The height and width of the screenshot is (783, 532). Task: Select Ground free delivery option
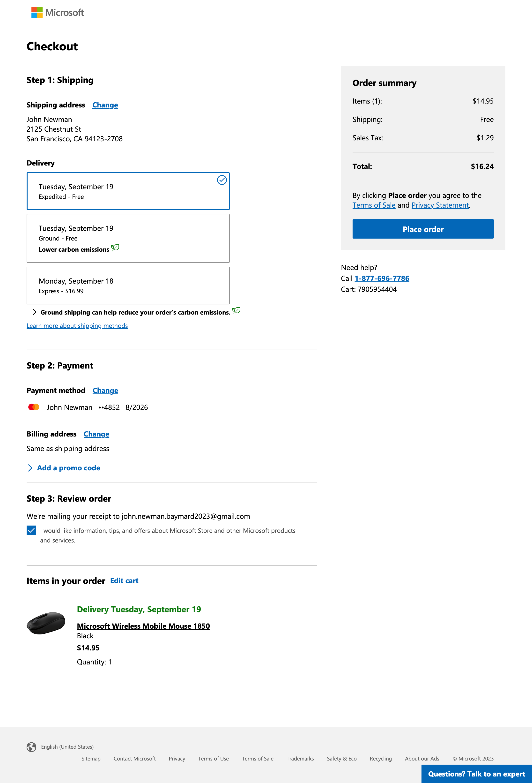click(128, 238)
